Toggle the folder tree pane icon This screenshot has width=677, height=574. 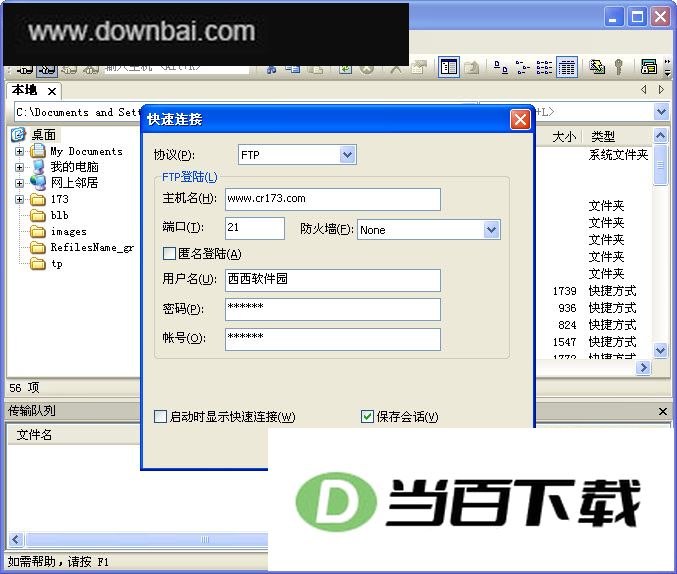pyautogui.click(x=449, y=67)
